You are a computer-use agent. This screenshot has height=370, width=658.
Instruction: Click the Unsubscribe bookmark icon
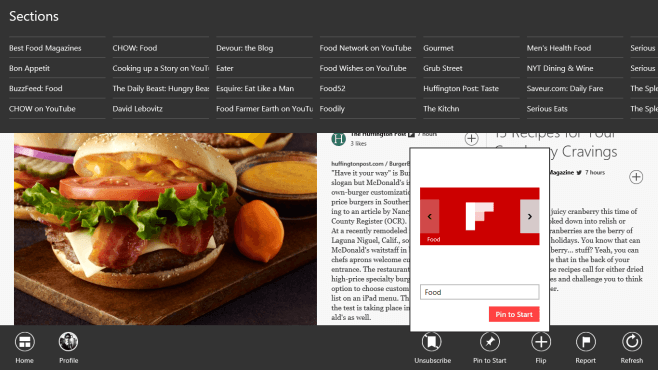coord(432,342)
